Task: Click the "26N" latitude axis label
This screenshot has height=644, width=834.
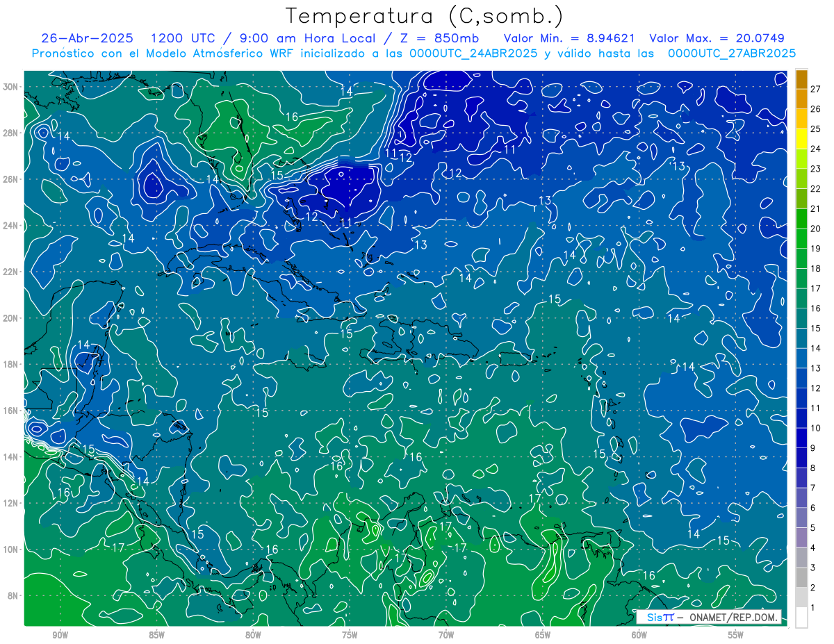Action: coord(10,179)
